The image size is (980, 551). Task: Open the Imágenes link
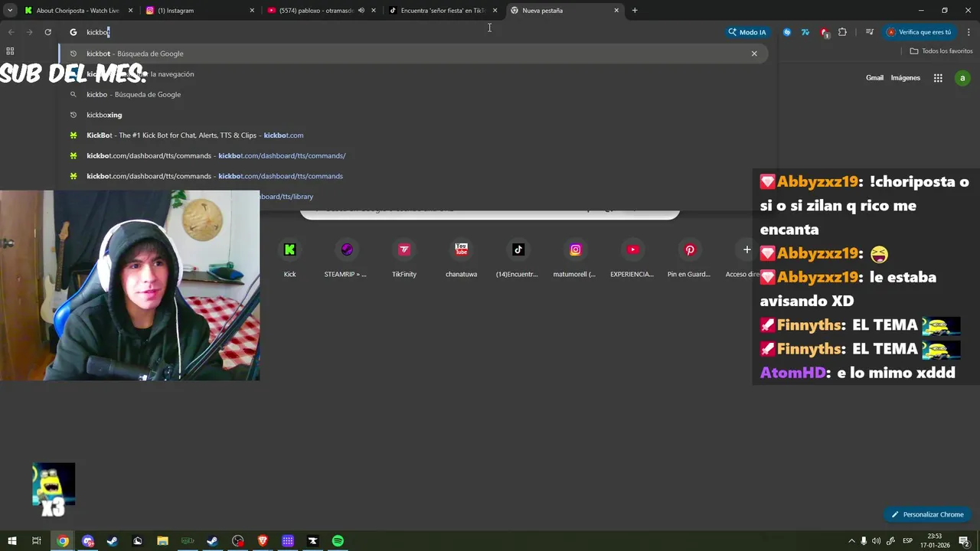coord(905,78)
